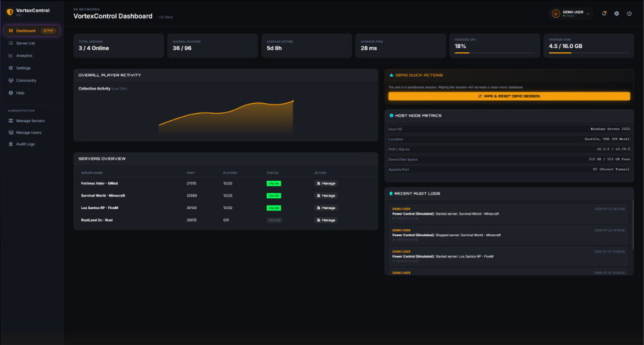Click the Collective Activity chart area
644x345 pixels.
click(226, 117)
